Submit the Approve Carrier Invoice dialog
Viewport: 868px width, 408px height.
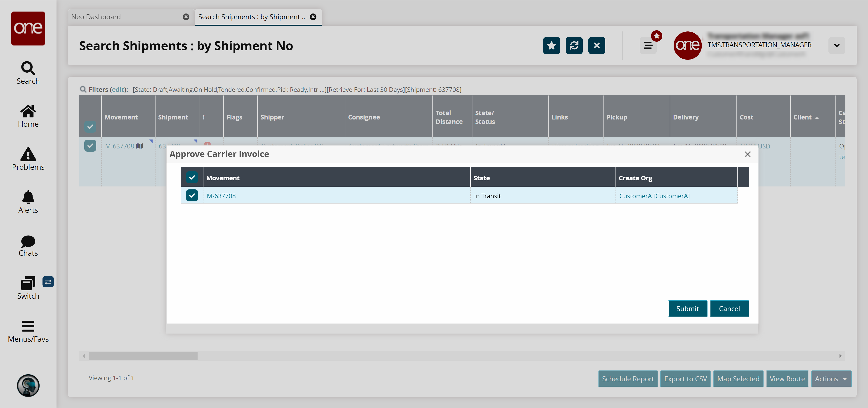687,308
